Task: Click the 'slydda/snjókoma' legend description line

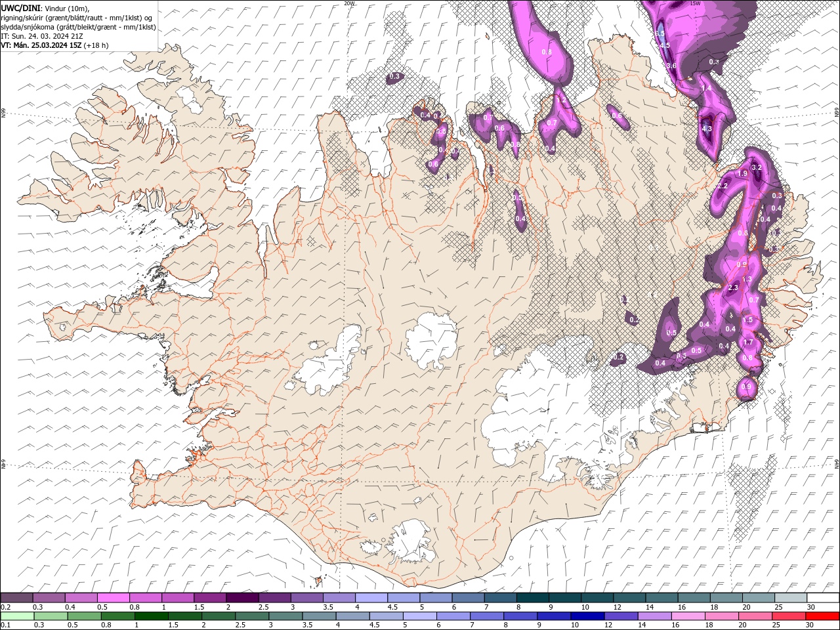Action: pos(78,27)
